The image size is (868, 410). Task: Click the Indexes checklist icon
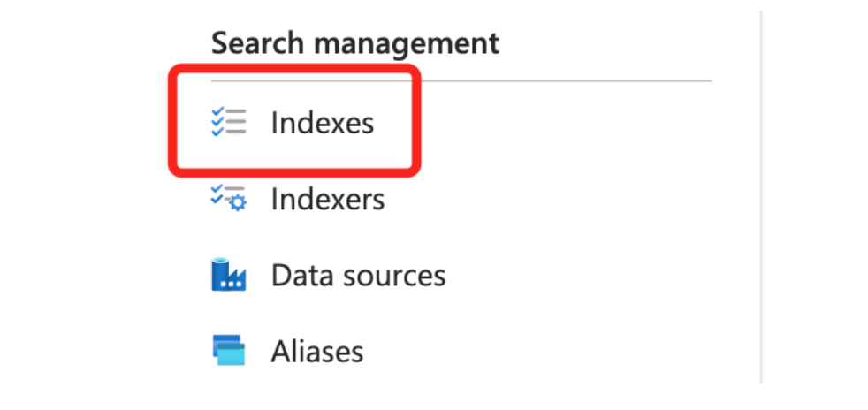228,122
